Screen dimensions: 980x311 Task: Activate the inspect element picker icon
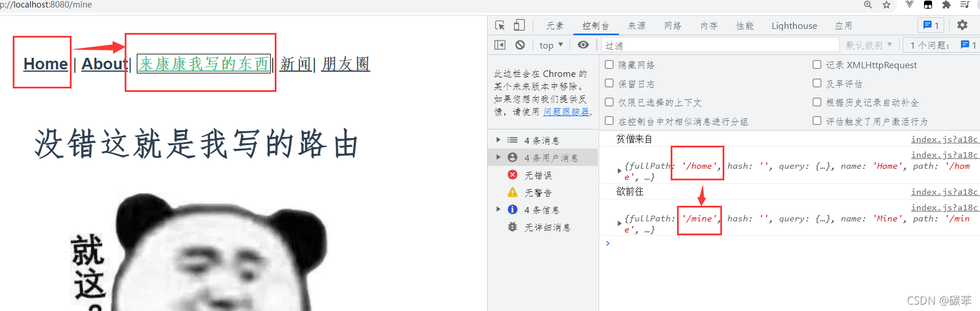point(500,25)
